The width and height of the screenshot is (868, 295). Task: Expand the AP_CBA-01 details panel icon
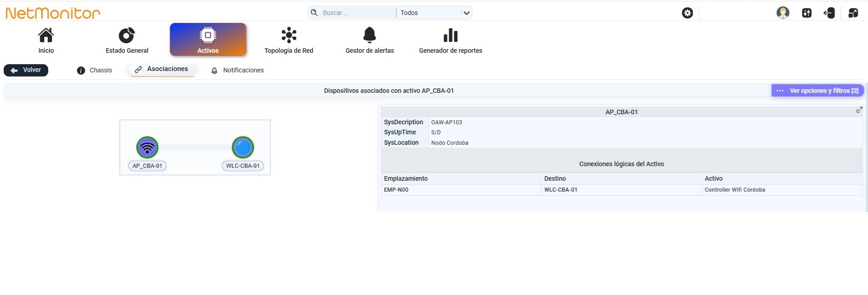(859, 110)
